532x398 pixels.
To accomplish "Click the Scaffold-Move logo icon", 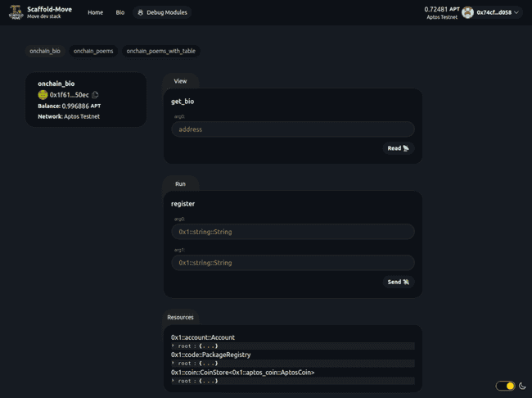I will click(15, 12).
